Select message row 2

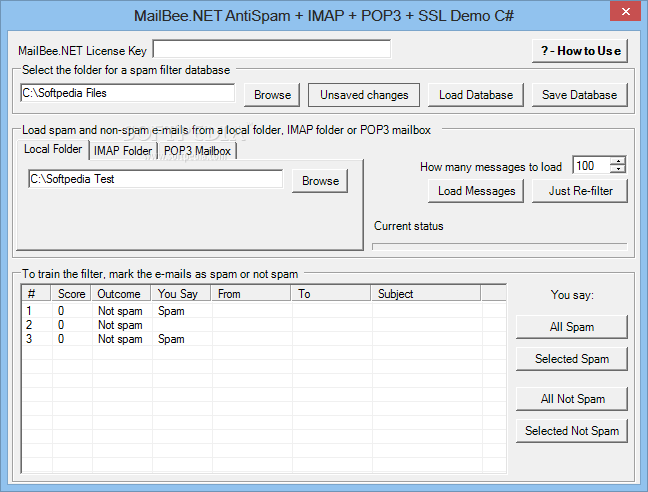click(264, 325)
